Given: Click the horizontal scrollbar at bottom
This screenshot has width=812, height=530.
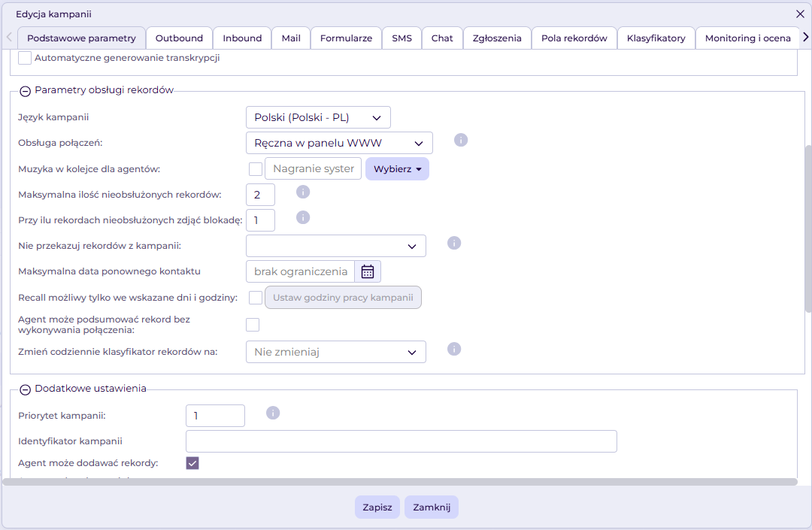Looking at the screenshot, I should [x=400, y=482].
